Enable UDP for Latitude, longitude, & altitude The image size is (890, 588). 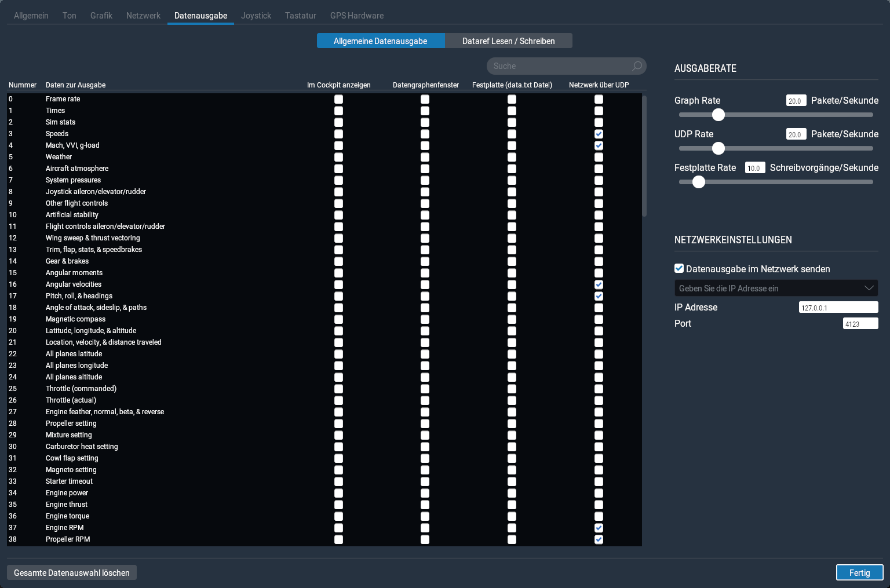coord(599,331)
